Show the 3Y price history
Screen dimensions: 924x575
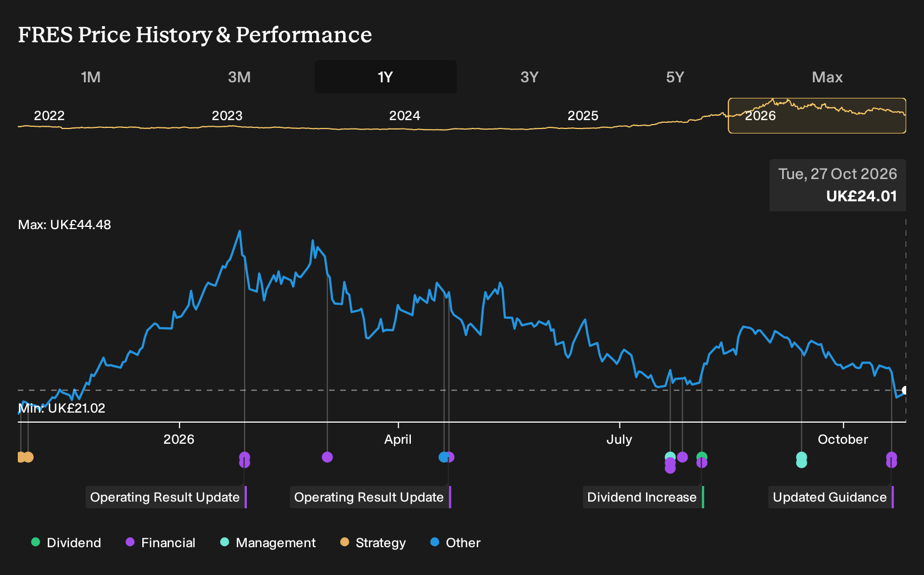point(529,77)
